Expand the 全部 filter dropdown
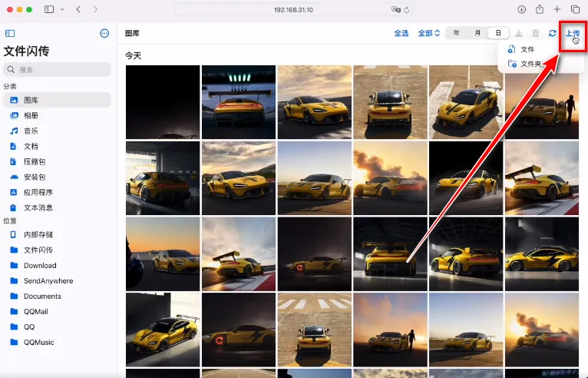Screen dimensions: 588x378 pyautogui.click(x=428, y=34)
